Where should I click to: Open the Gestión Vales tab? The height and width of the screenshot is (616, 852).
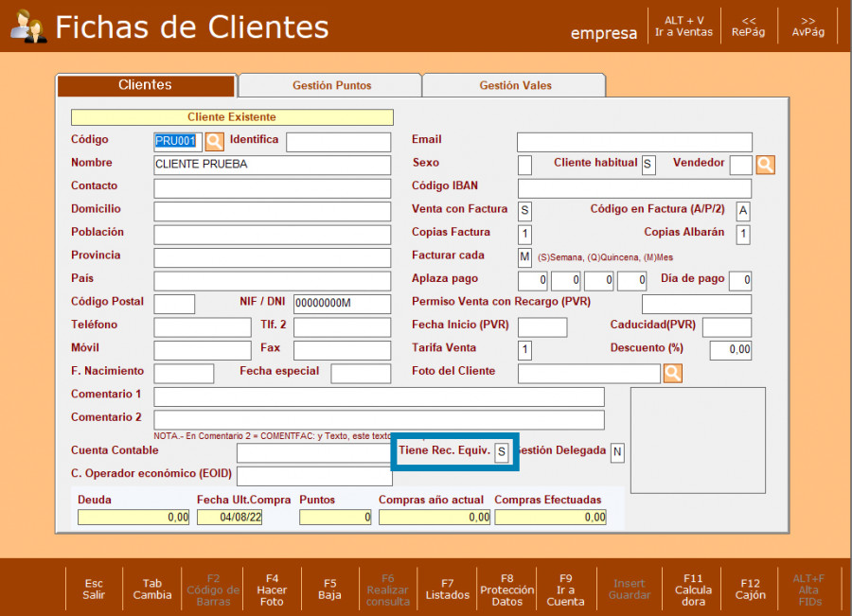coord(515,85)
